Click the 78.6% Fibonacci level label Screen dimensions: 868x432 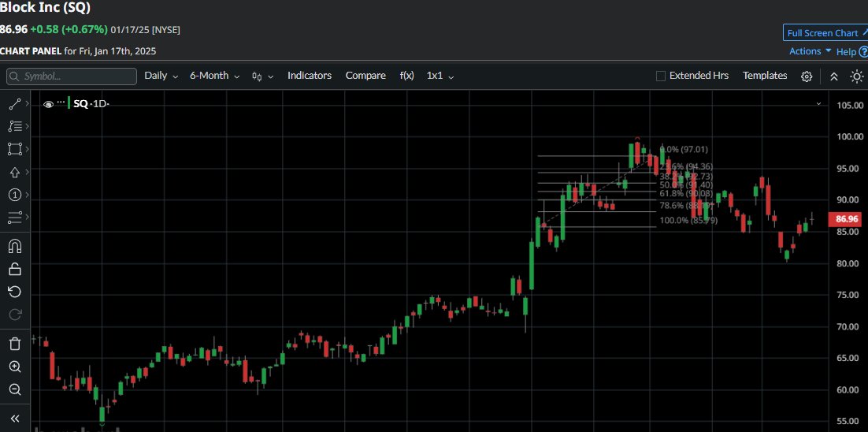[685, 206]
